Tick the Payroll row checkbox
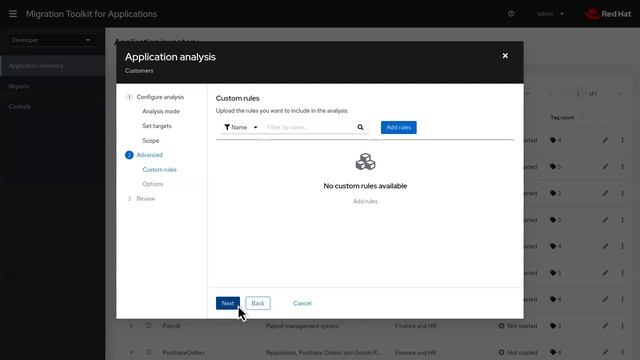Screen dimensions: 640x360 click(149, 326)
